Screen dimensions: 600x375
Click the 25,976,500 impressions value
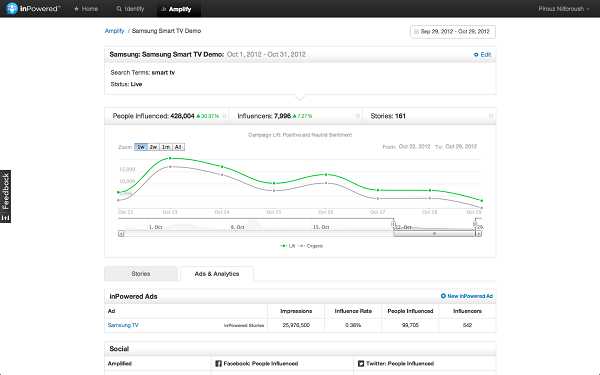(296, 325)
